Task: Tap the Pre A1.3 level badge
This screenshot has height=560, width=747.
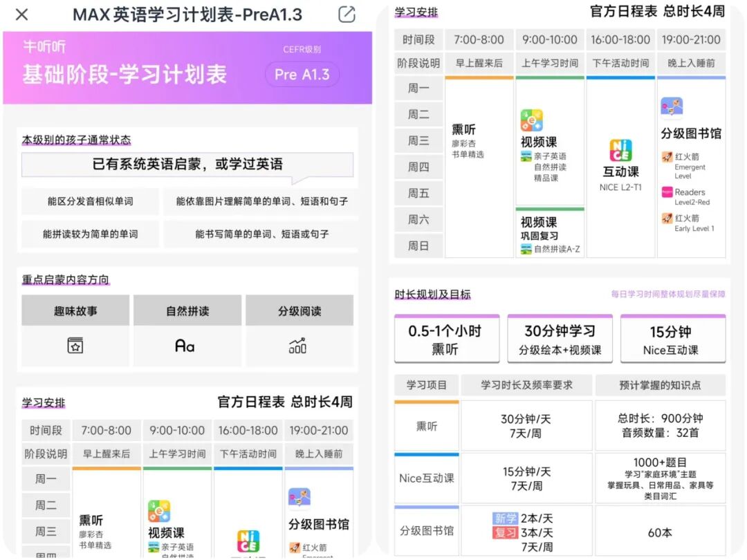Action: click(x=302, y=74)
